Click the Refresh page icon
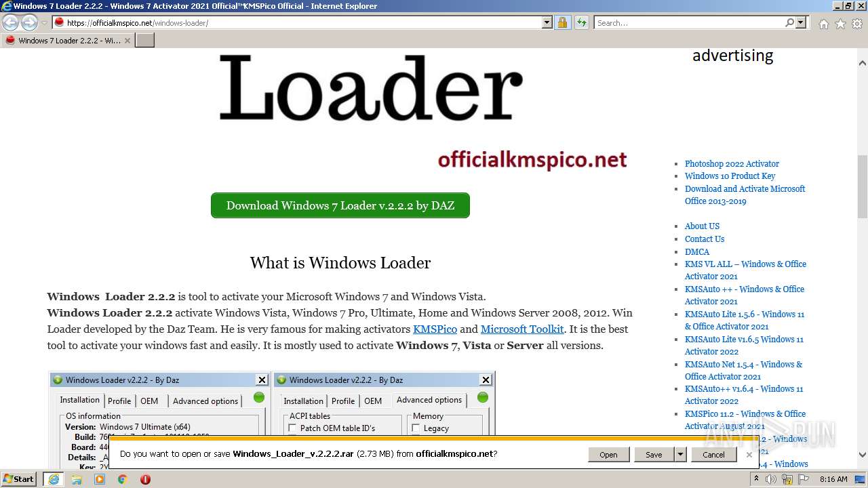This screenshot has height=488, width=868. pos(581,22)
